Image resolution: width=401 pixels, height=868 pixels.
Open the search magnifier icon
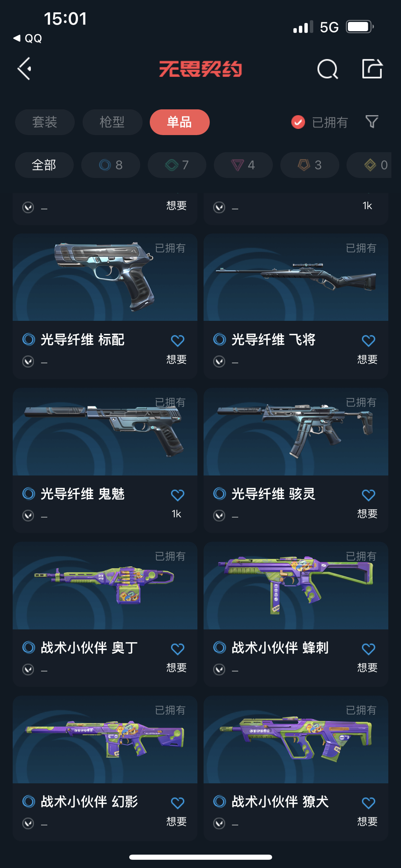[x=327, y=69]
